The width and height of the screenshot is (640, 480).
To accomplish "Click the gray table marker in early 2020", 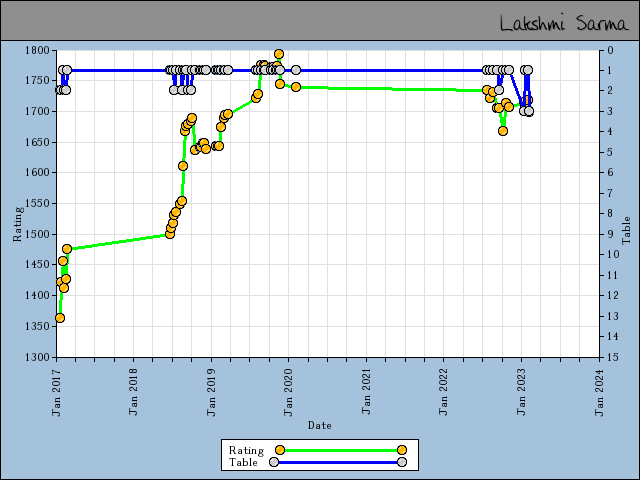I will 296,70.
